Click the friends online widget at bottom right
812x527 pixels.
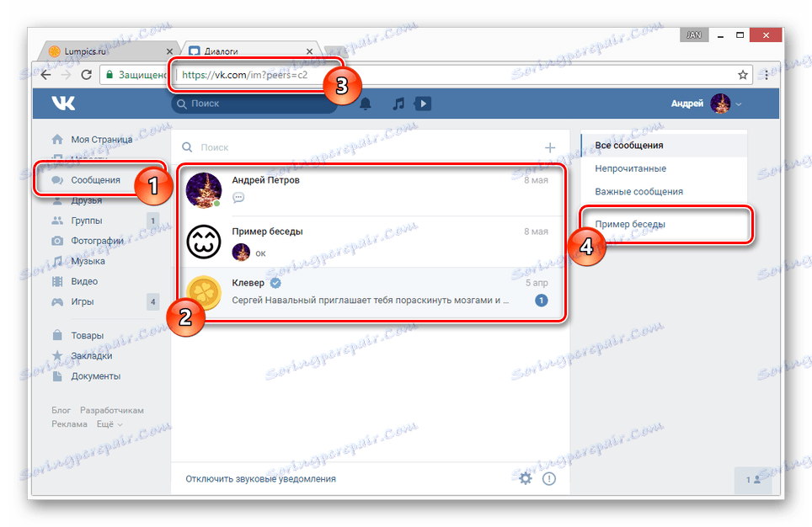coord(753,480)
